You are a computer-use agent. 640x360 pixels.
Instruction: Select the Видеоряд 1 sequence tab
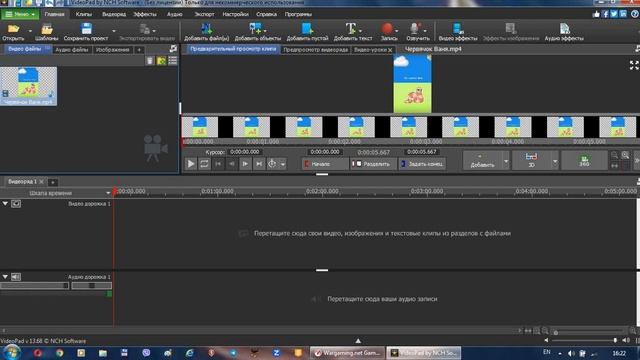click(22, 182)
